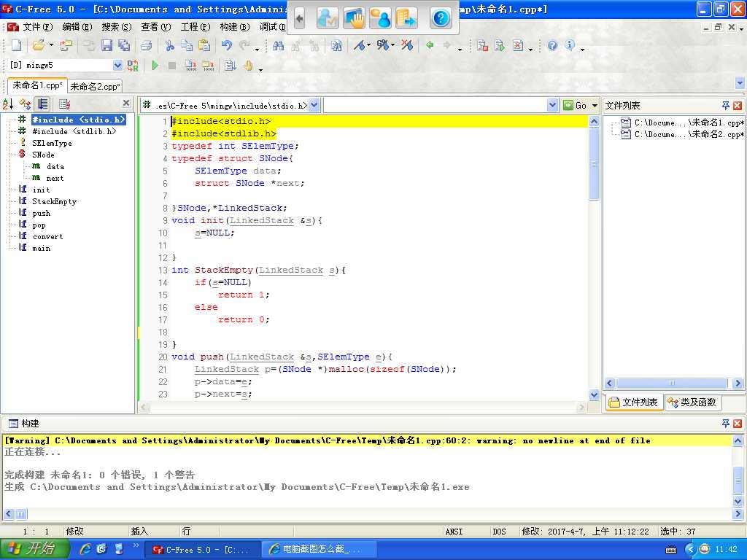
Task: Click the Open folder icon
Action: coord(38,45)
